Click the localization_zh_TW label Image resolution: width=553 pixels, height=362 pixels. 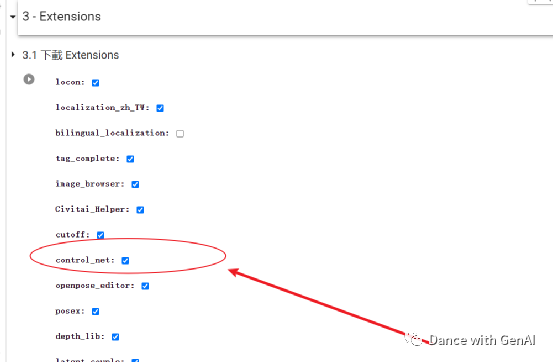(x=102, y=108)
